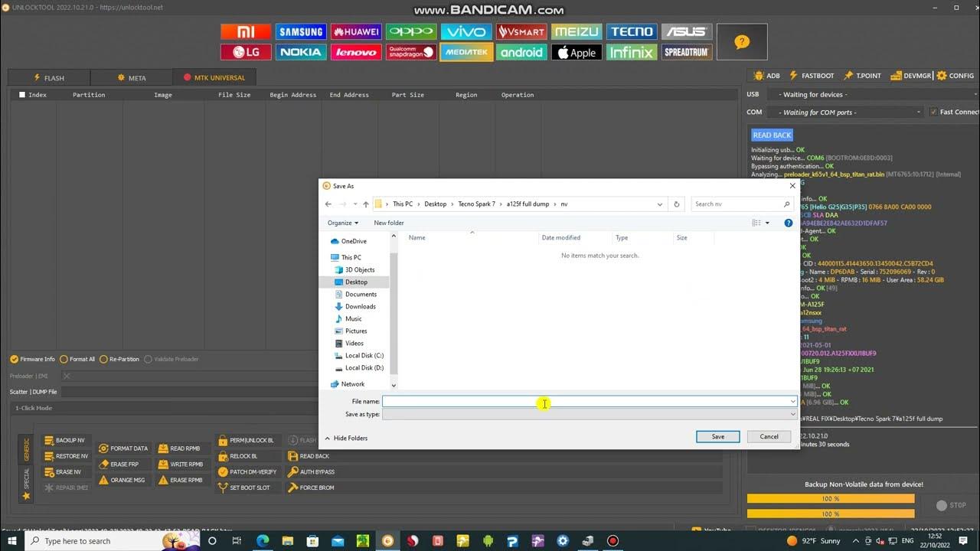Select the Qualcomm Snapdragon tile
This screenshot has width=980, height=551.
click(411, 52)
